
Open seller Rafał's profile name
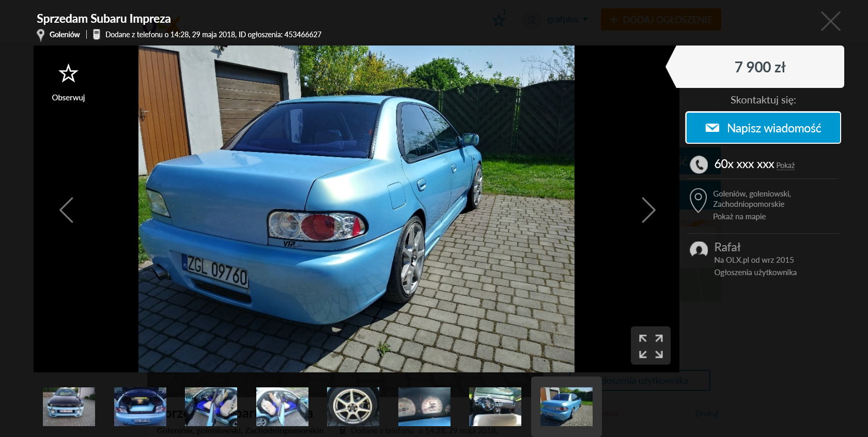pyautogui.click(x=727, y=247)
